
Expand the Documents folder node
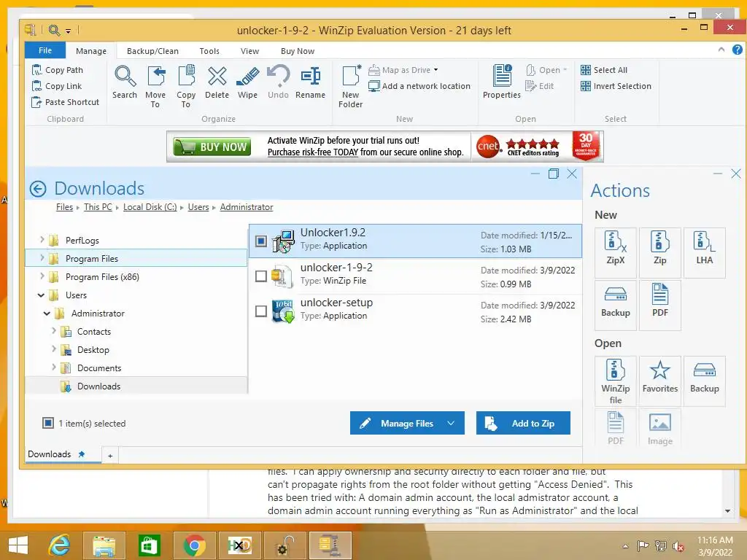(x=54, y=367)
